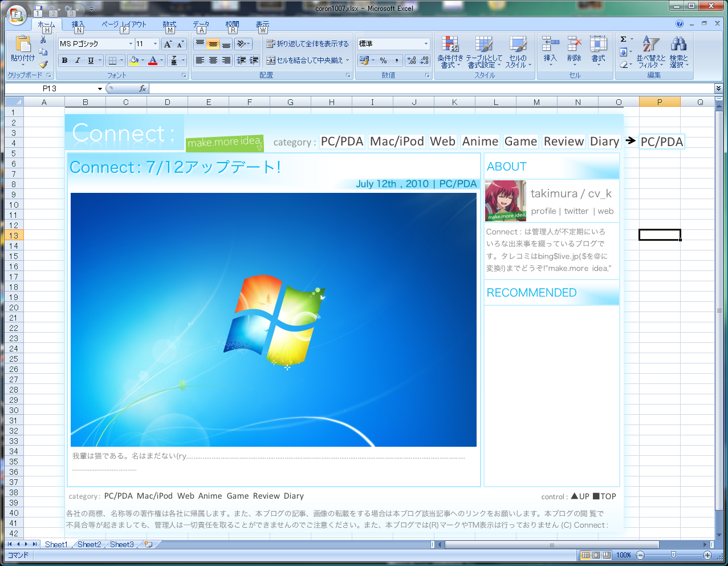
Task: Click the last sheet navigation arrow
Action: click(x=35, y=544)
